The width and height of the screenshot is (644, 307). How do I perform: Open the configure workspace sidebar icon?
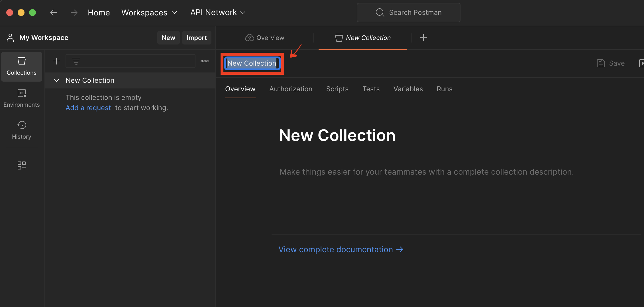(22, 165)
